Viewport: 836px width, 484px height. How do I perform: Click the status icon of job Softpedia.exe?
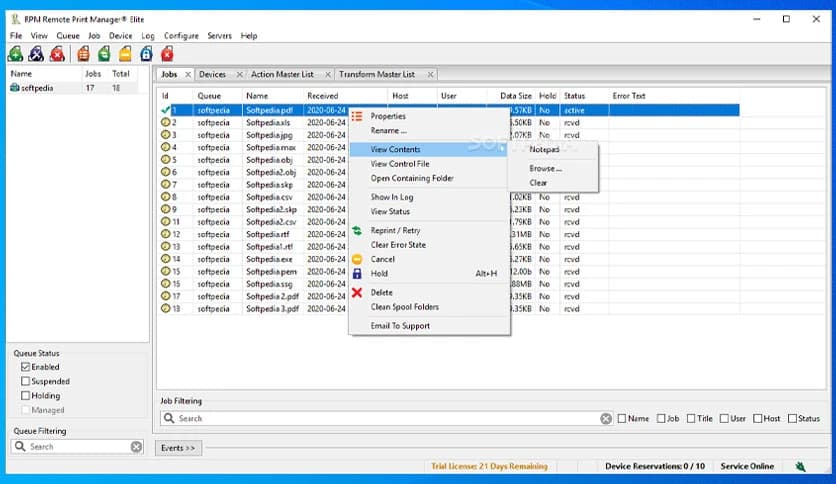point(165,259)
